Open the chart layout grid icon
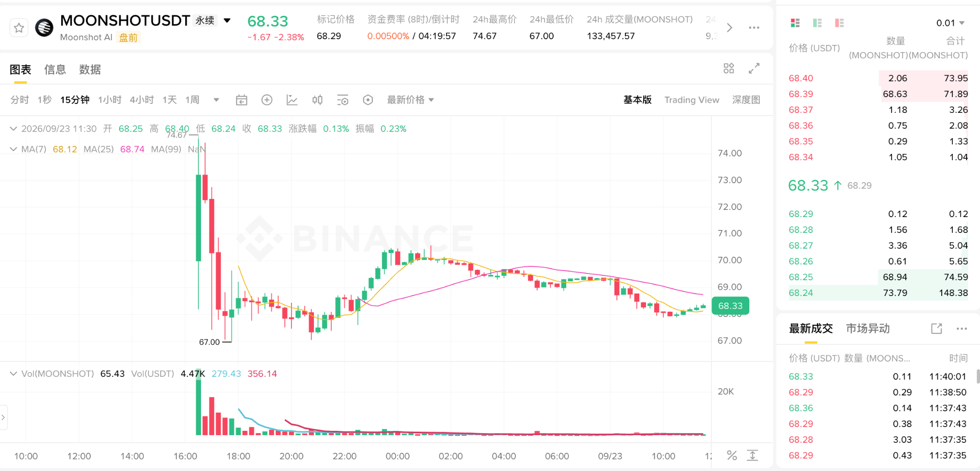Viewport: 980px width, 471px height. point(729,68)
